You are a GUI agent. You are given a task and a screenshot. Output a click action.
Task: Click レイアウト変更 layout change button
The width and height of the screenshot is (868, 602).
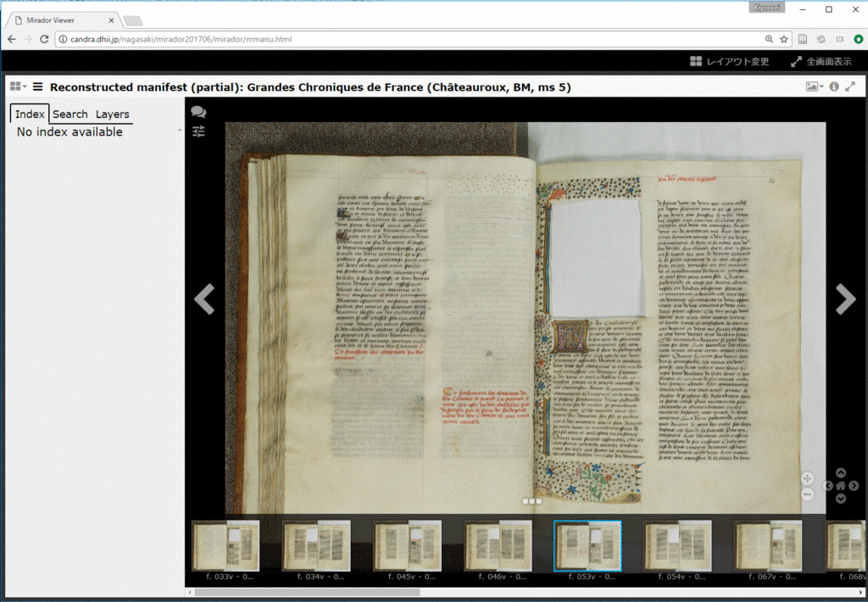730,62
